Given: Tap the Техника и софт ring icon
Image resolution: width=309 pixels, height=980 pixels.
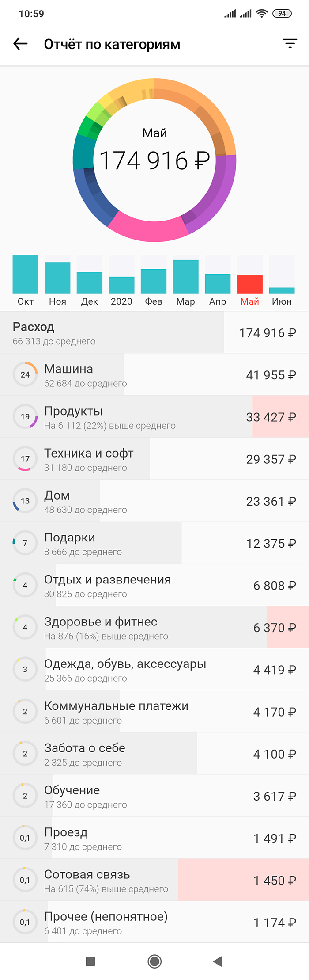Looking at the screenshot, I should 25,459.
